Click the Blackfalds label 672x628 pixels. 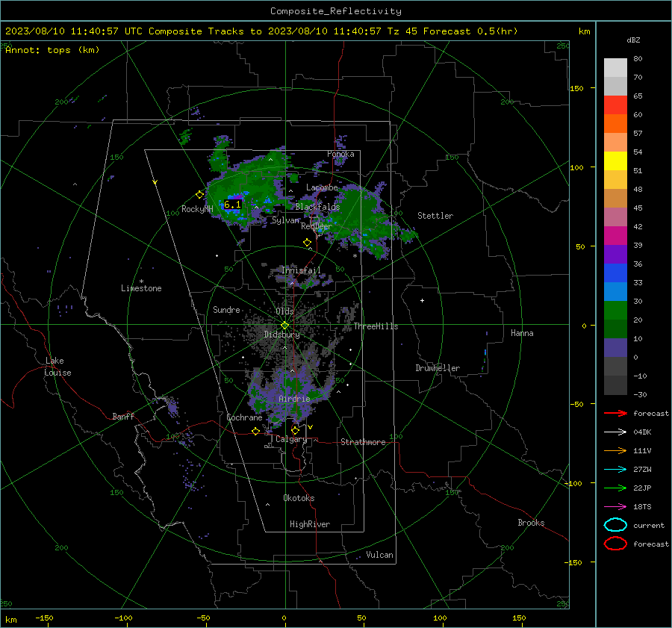coord(317,207)
